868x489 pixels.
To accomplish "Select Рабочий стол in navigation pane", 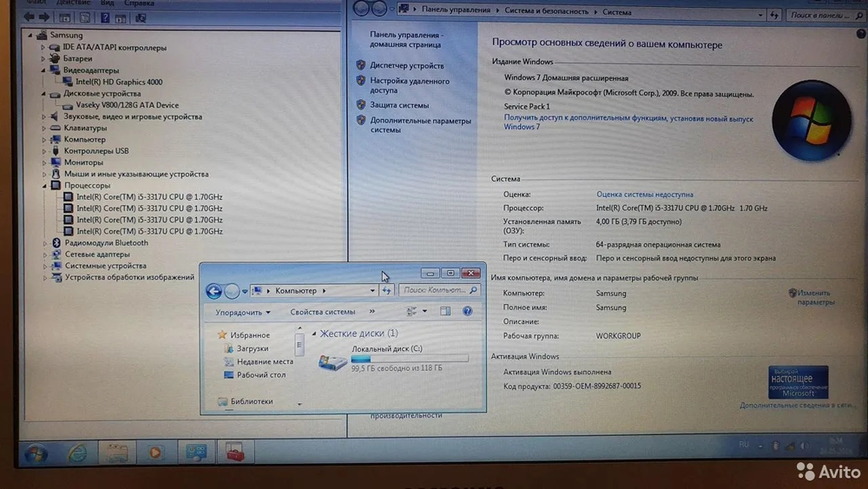I will (x=260, y=375).
